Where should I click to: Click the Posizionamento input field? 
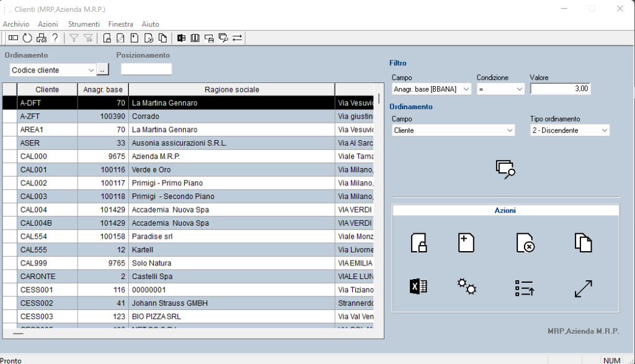point(146,69)
